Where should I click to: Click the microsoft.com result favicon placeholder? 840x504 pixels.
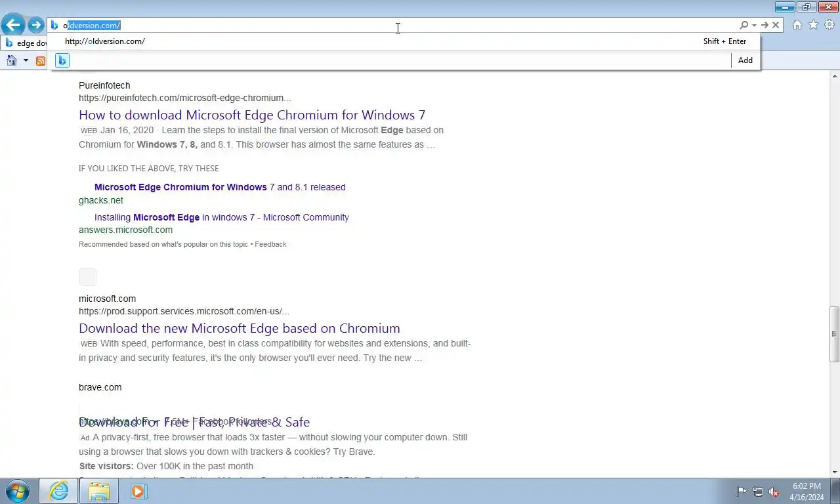88,277
